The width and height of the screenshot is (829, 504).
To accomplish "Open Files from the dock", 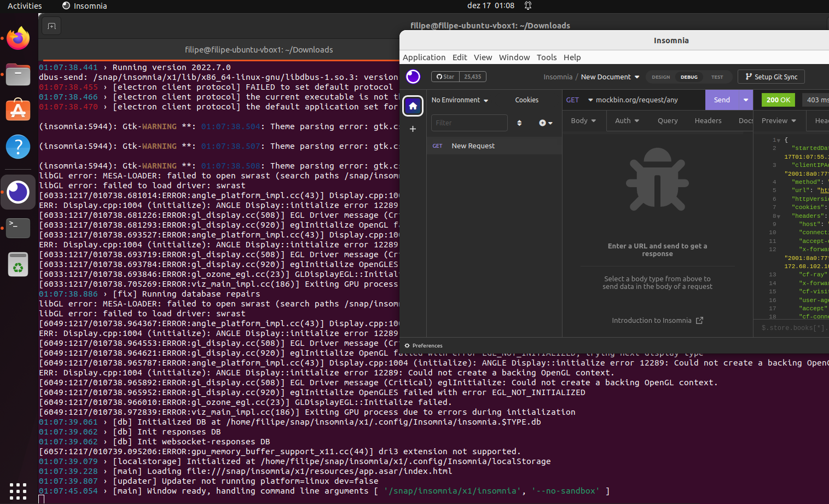I will (18, 74).
